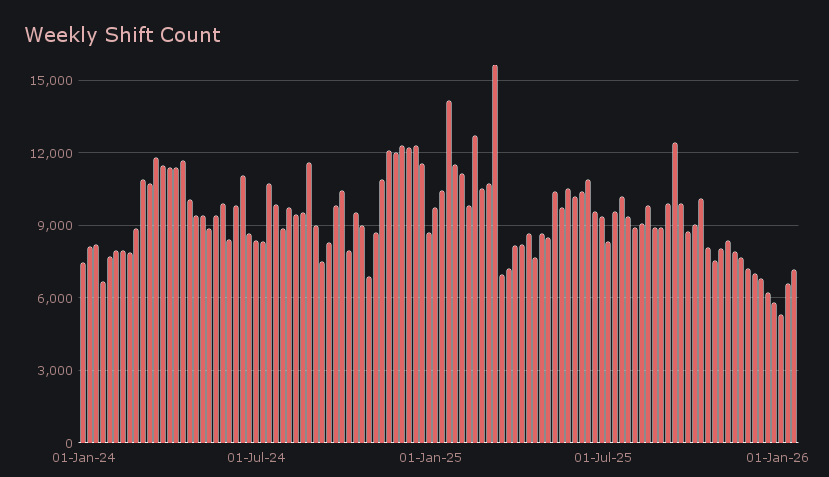Select the first bar on the far left
The width and height of the screenshot is (829, 477).
83,352
